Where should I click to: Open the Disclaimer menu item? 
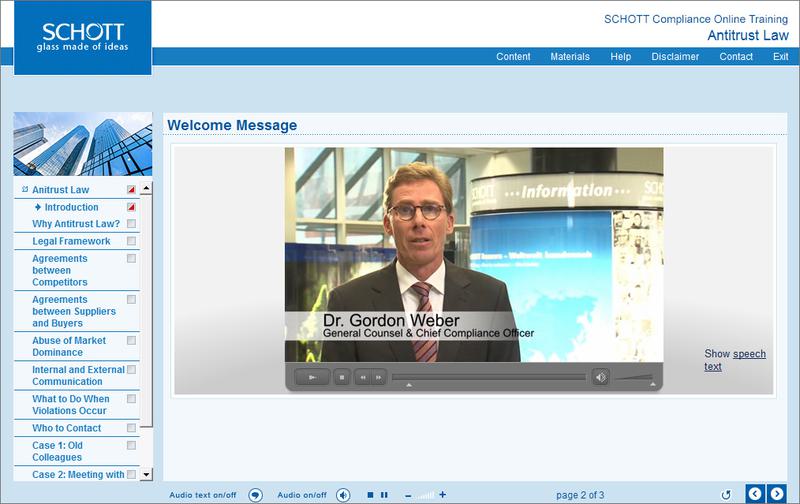pyautogui.click(x=675, y=57)
